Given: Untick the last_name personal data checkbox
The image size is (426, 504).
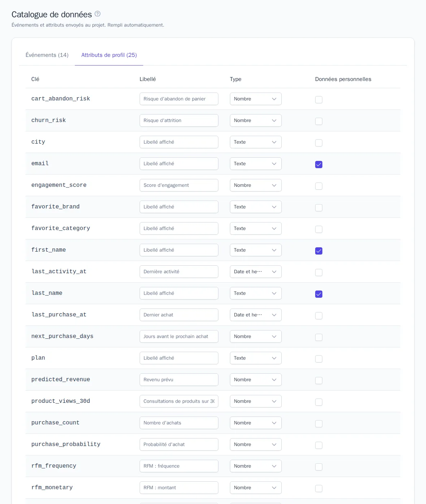Looking at the screenshot, I should pos(319,294).
